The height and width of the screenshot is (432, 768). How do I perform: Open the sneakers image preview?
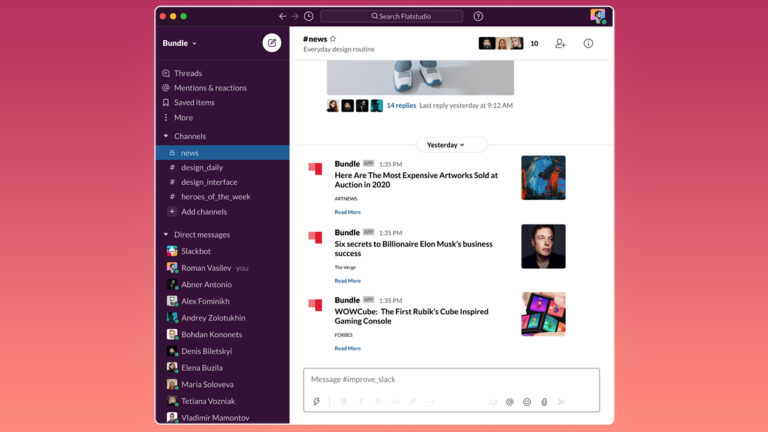(x=420, y=77)
